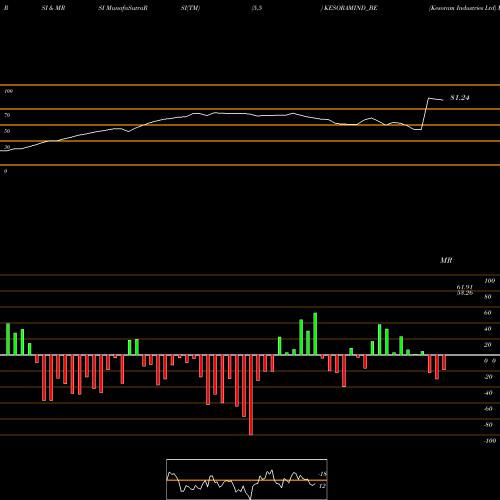This screenshot has width=500, height=500.
Task: Click the -40 label on MR axis
Action: (488, 393)
